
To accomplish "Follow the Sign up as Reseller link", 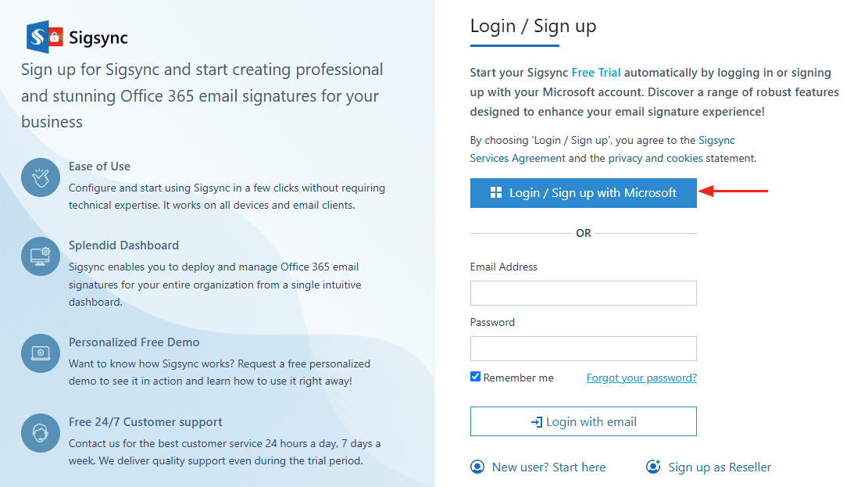I will [720, 467].
